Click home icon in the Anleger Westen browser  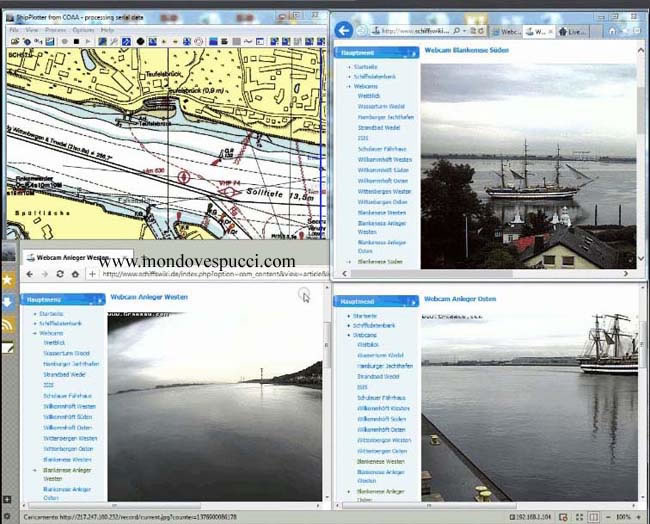click(75, 274)
